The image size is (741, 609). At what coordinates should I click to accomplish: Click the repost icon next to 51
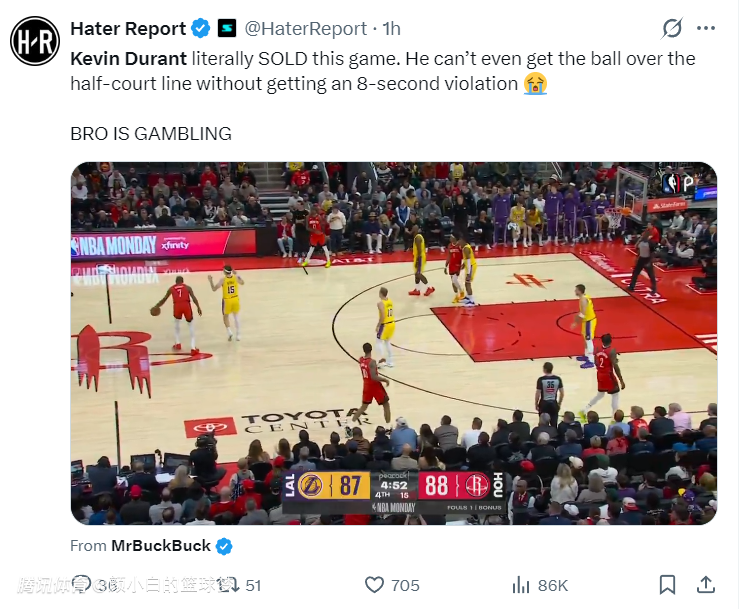(x=231, y=585)
